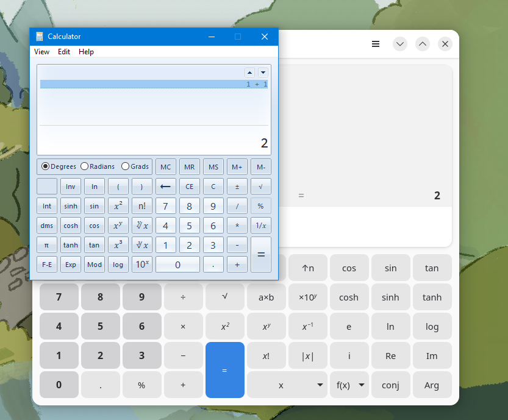Click the MR memory recall button
This screenshot has width=508, height=420.
tap(190, 167)
